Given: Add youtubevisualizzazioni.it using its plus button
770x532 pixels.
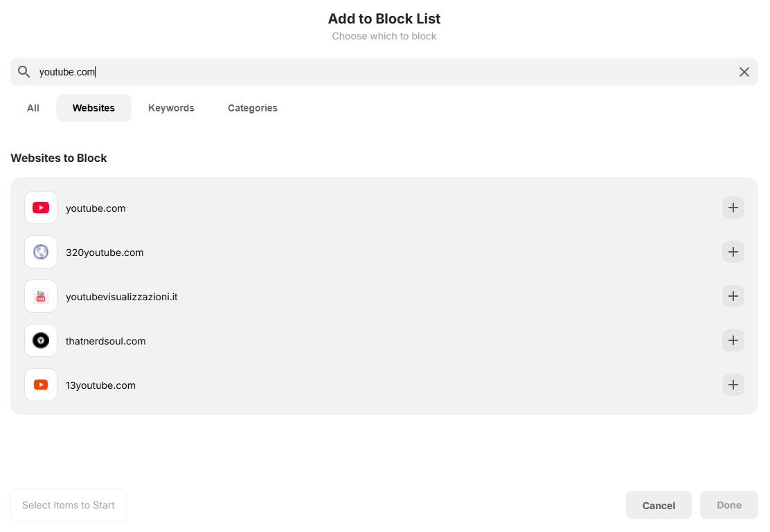Looking at the screenshot, I should click(733, 296).
